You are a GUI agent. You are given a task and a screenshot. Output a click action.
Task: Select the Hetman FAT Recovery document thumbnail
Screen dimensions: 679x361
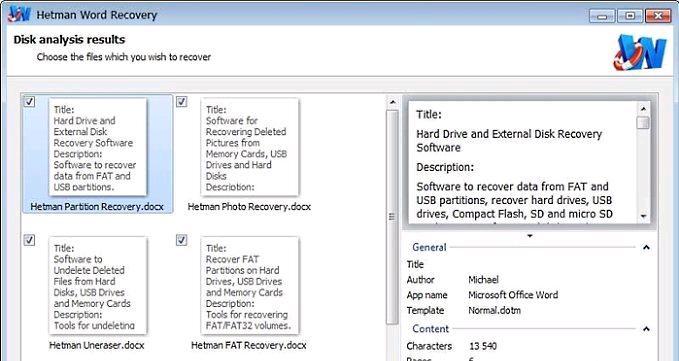(x=250, y=285)
